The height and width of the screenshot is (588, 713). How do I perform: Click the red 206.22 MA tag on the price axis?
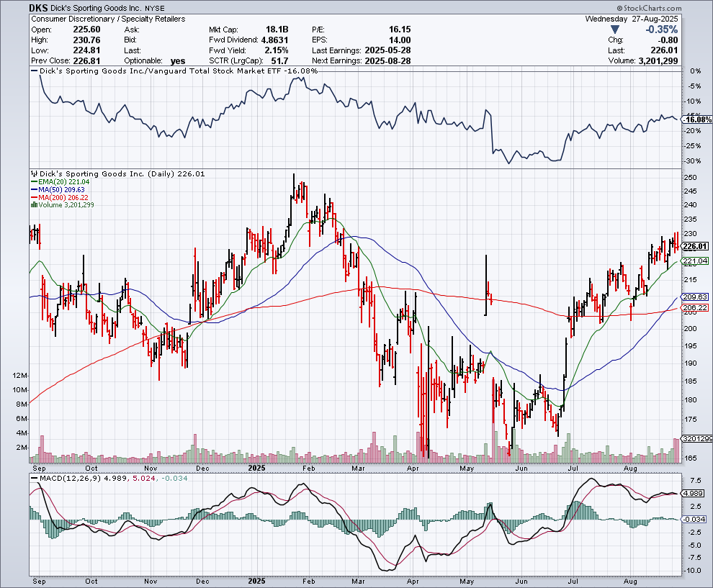[695, 307]
